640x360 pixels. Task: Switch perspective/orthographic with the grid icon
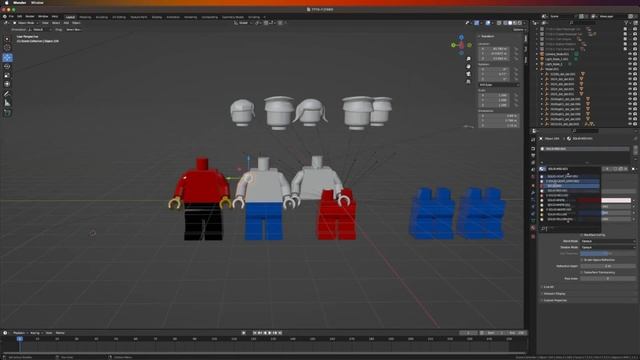(468, 81)
